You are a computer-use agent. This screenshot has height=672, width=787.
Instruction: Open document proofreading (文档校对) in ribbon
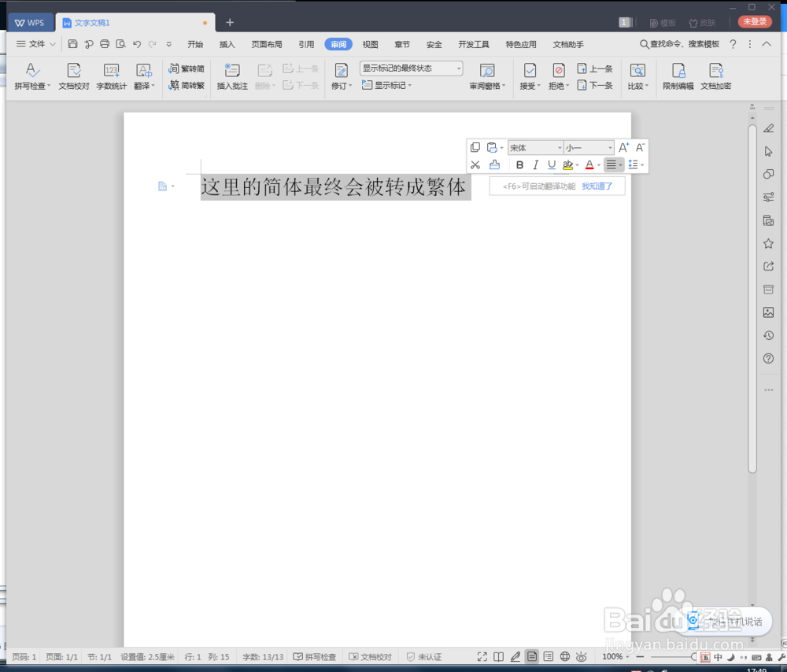click(74, 77)
